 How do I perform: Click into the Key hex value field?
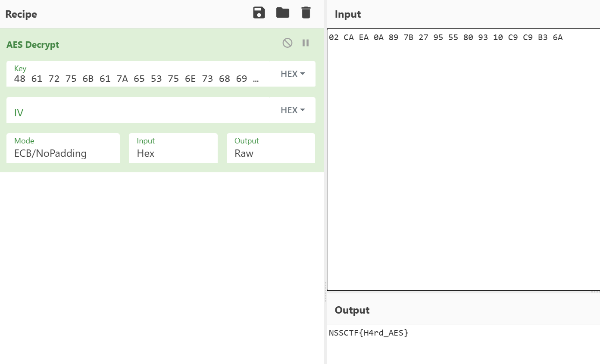[136, 79]
